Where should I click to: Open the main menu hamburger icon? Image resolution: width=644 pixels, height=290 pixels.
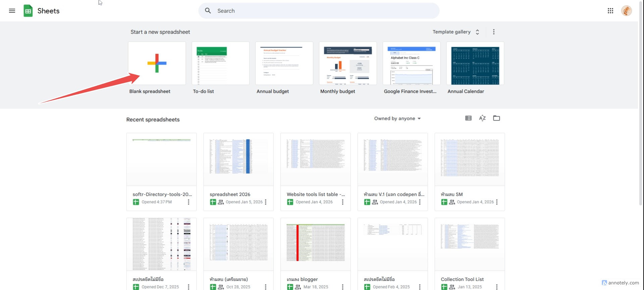[x=12, y=11]
